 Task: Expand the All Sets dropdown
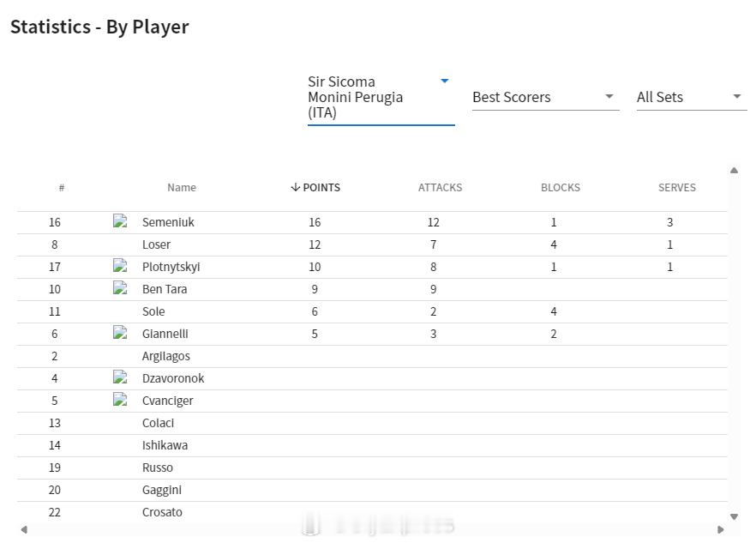pyautogui.click(x=689, y=97)
